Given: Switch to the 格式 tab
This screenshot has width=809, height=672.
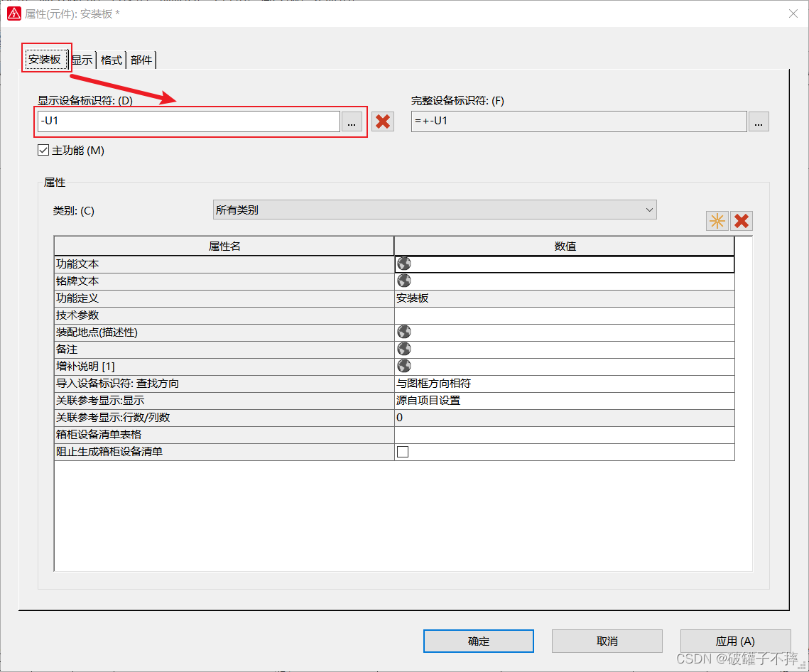Looking at the screenshot, I should 112,60.
